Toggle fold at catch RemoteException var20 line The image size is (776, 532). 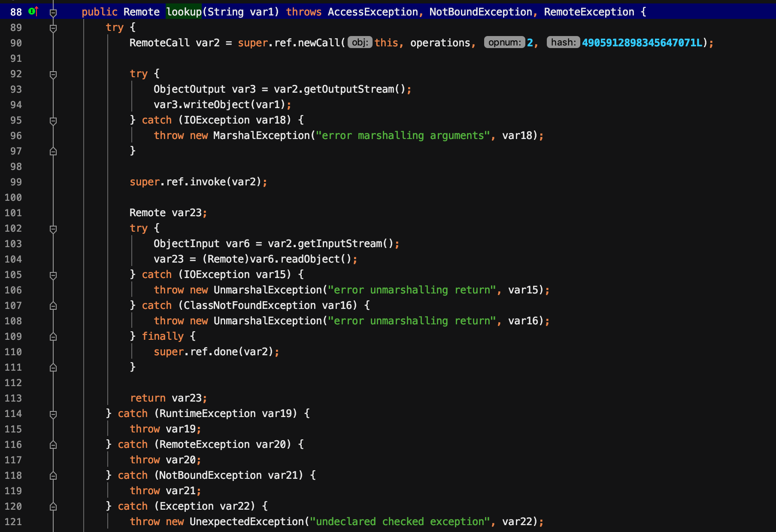pyautogui.click(x=53, y=444)
